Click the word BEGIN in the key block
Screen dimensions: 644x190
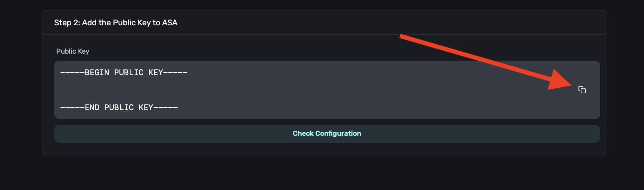pyautogui.click(x=97, y=73)
